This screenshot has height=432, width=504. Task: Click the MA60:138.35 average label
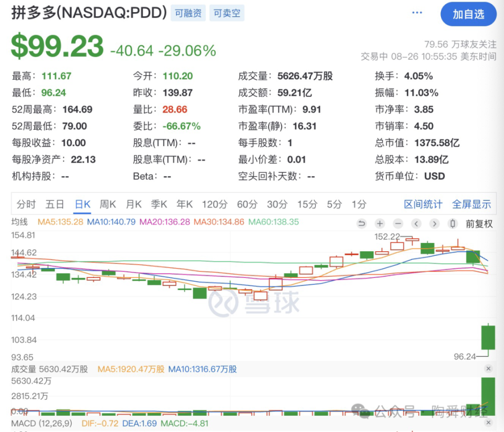274,222
